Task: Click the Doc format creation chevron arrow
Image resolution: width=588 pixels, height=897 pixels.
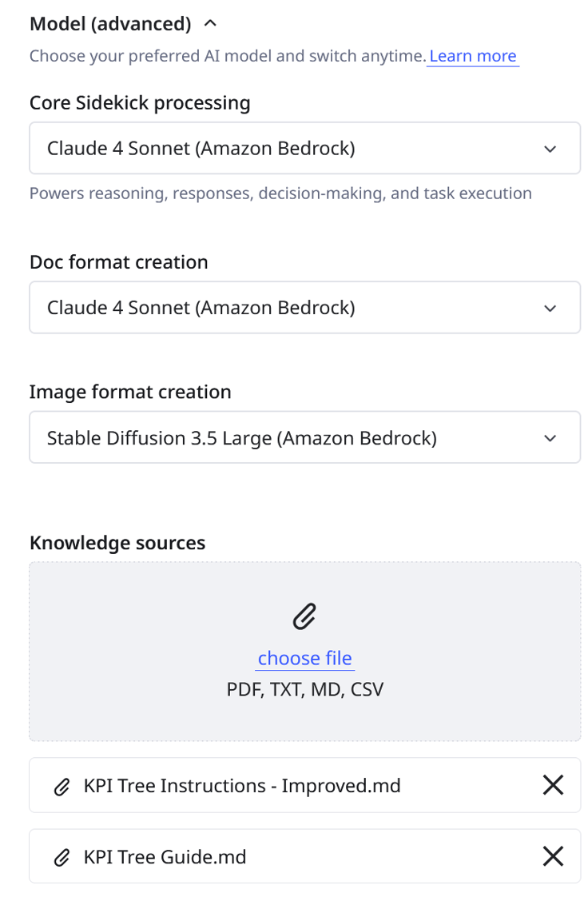Action: (x=550, y=308)
